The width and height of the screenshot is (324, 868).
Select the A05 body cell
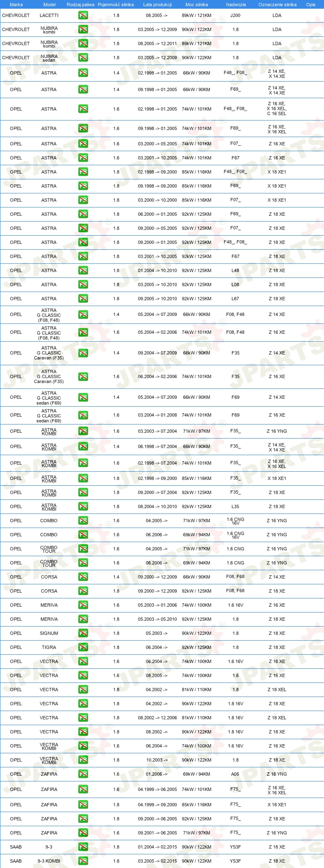click(x=235, y=774)
